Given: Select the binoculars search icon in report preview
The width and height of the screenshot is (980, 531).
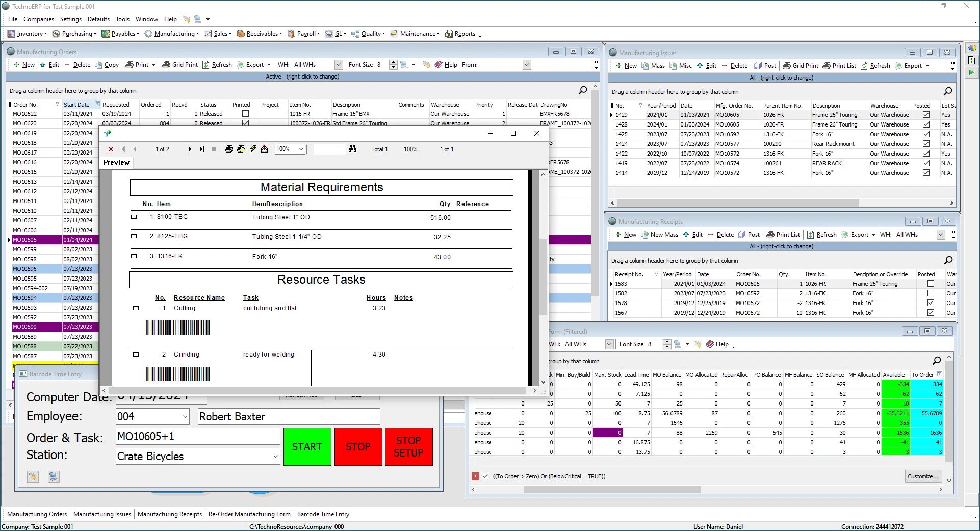Looking at the screenshot, I should click(352, 149).
